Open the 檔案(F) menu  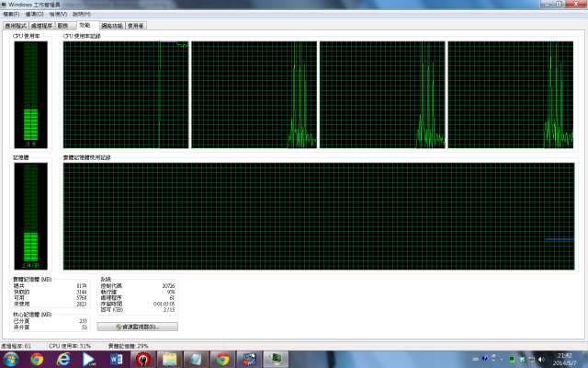tap(11, 15)
